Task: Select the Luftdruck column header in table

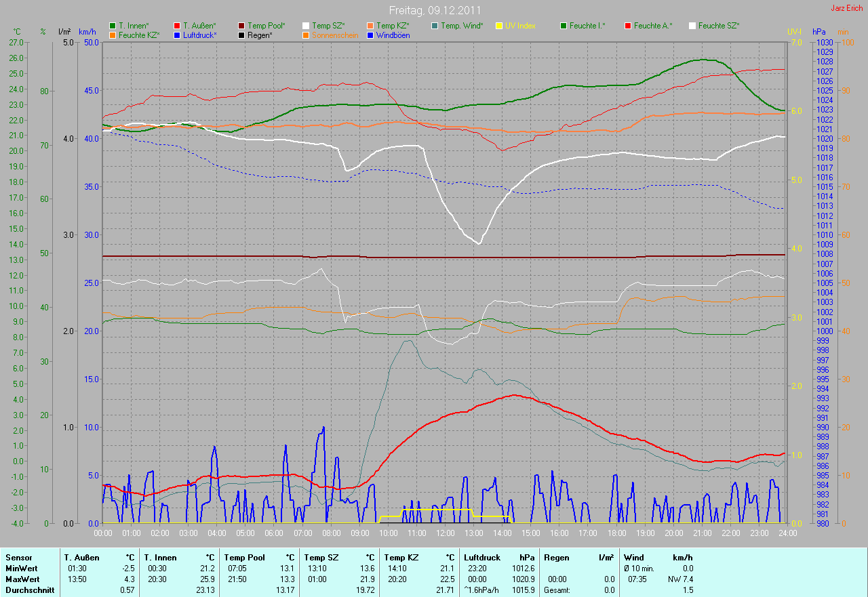Action: tap(481, 558)
